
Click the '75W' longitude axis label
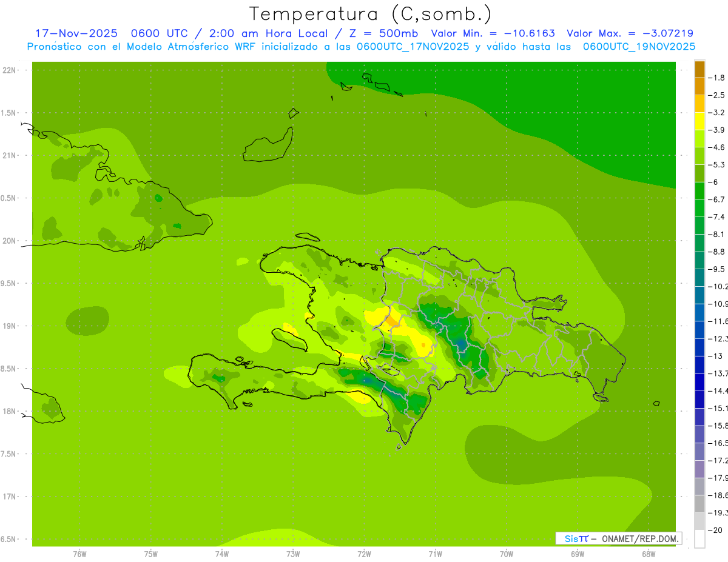coord(151,554)
